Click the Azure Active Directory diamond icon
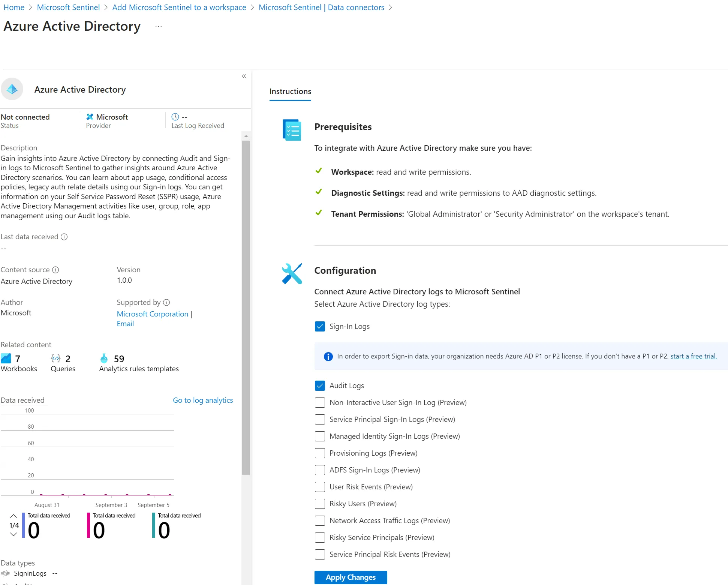This screenshot has height=585, width=728. click(12, 89)
